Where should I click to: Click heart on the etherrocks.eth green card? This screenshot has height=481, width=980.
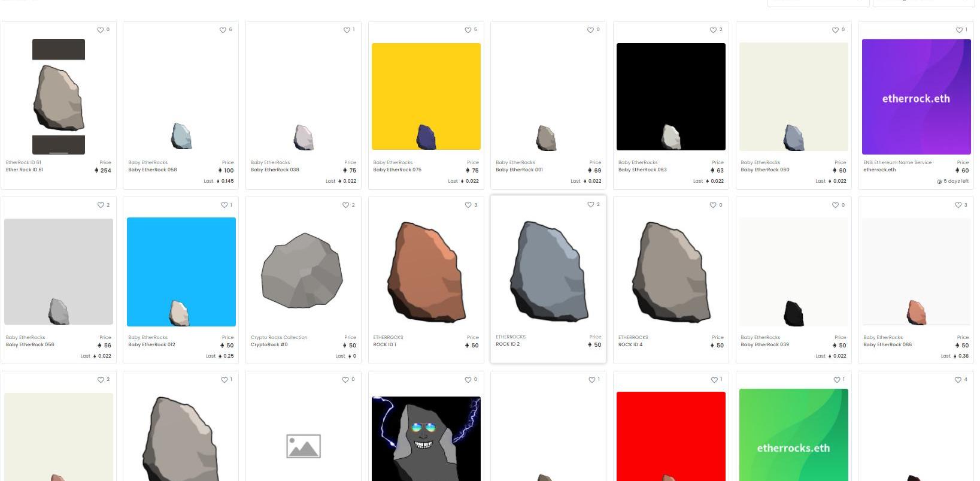tap(836, 380)
